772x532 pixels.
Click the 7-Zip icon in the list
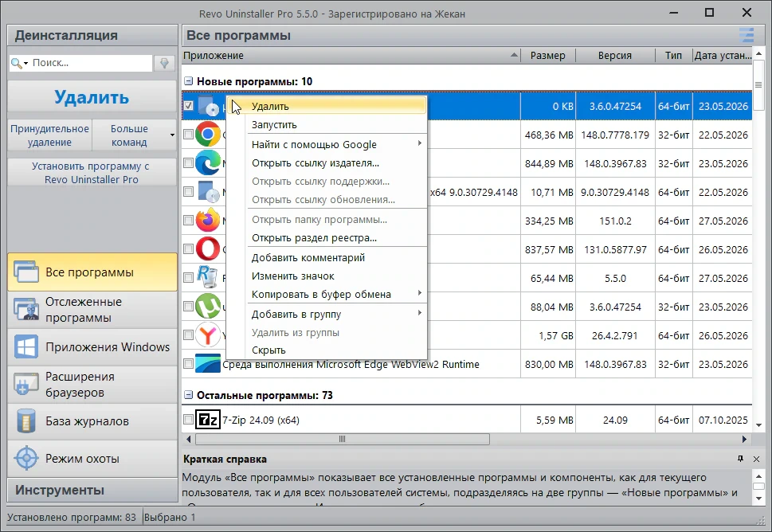click(x=208, y=420)
